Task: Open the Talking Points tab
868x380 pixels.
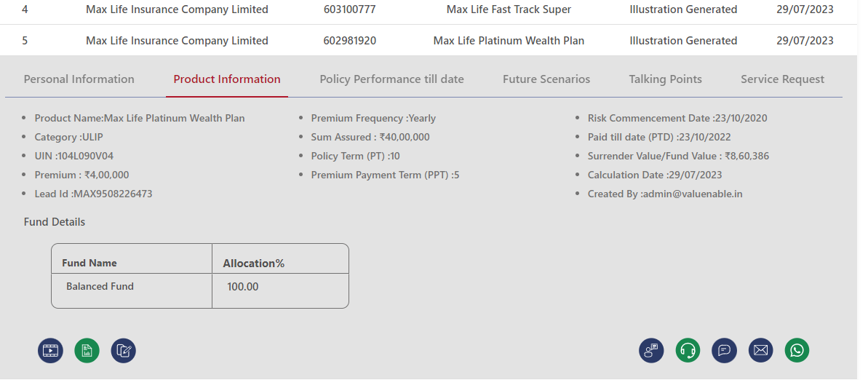Action: click(666, 79)
